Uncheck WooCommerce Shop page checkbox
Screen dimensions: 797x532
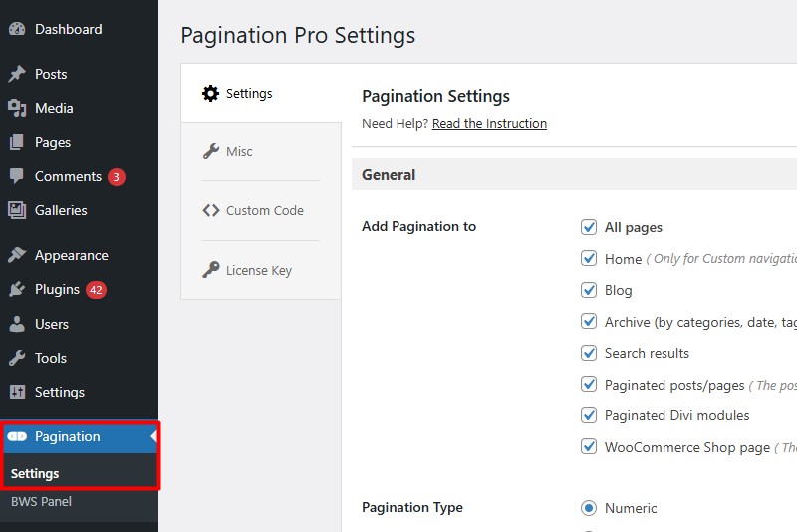click(589, 446)
